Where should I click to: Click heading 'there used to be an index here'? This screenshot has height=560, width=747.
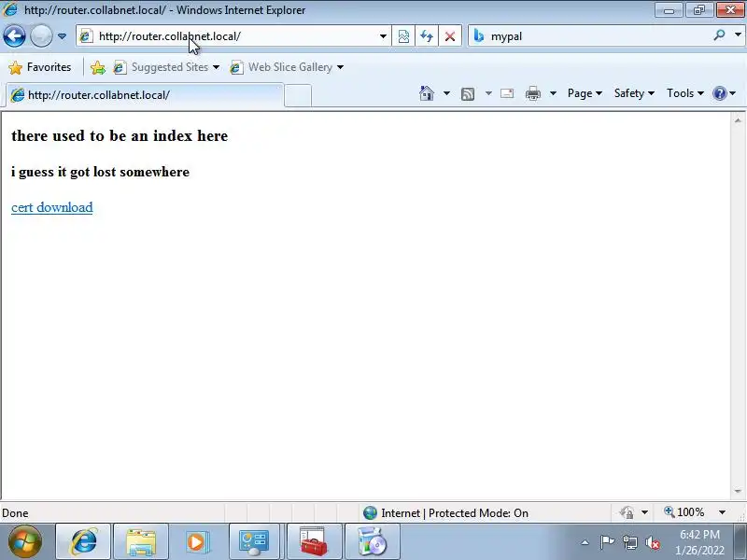(120, 135)
